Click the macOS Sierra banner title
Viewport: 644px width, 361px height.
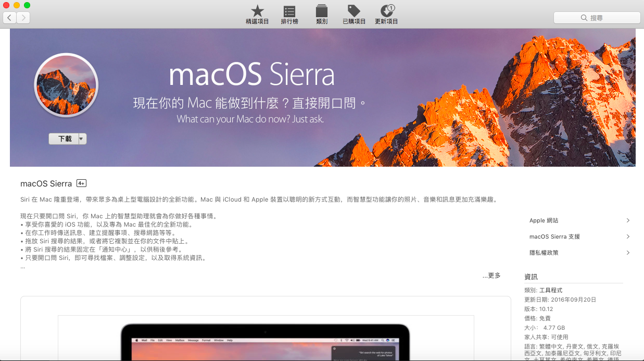251,74
